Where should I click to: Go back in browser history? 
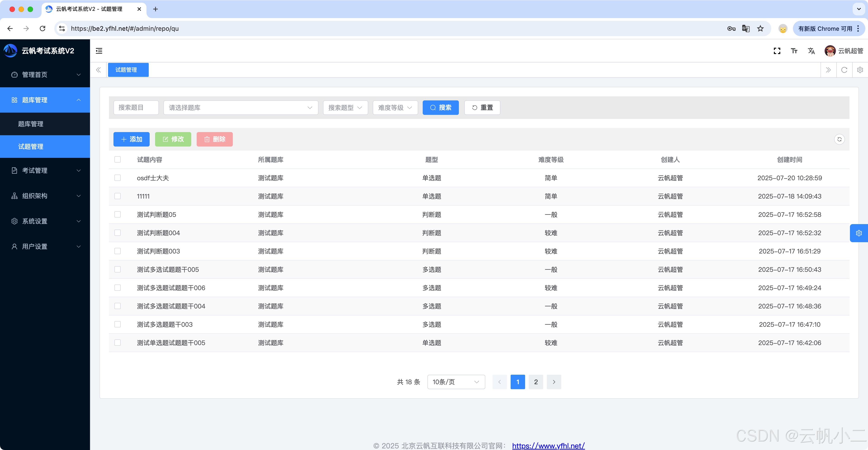point(10,29)
